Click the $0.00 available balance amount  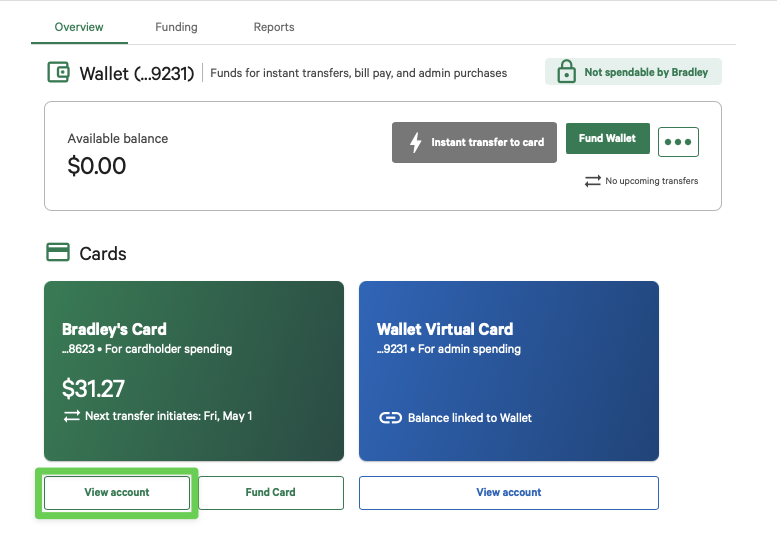[x=97, y=166]
